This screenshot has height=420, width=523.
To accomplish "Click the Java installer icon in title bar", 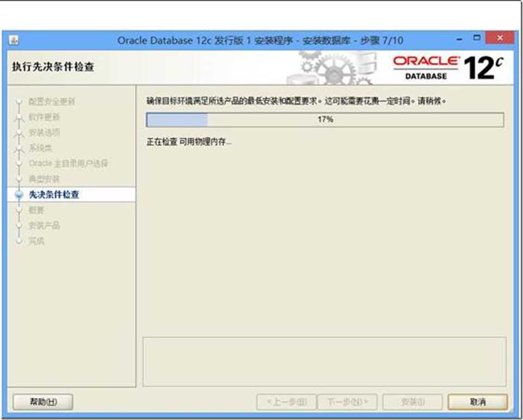I will [x=14, y=40].
